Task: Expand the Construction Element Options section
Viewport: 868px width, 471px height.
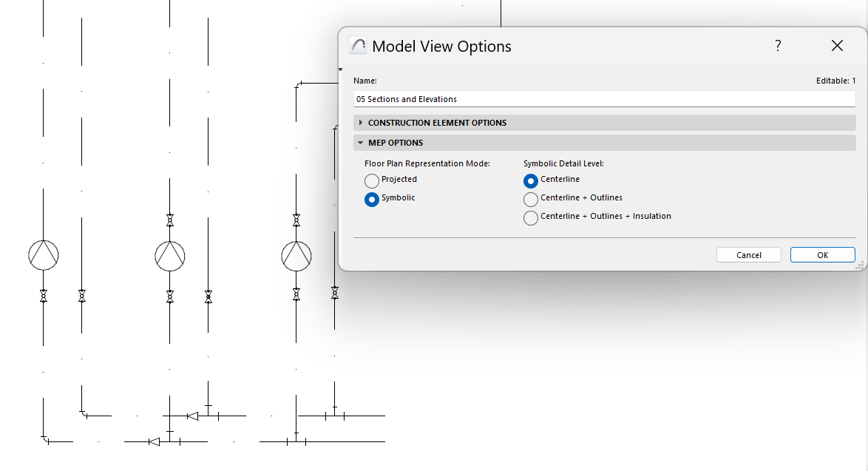Action: 361,123
